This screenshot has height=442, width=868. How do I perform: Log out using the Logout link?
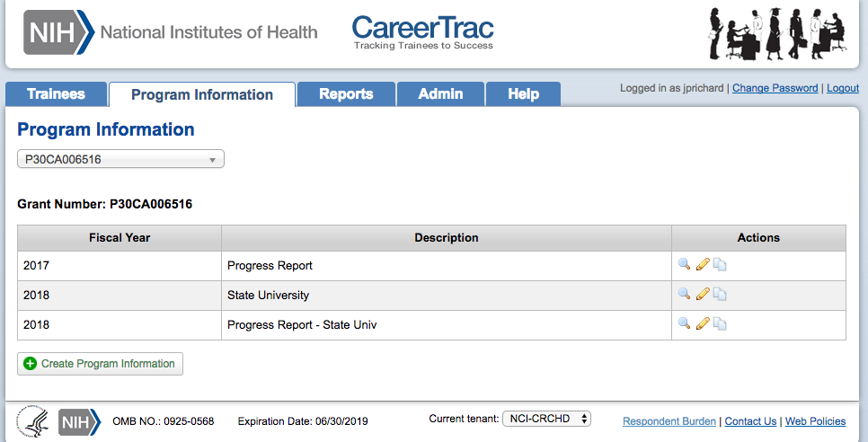pyautogui.click(x=843, y=88)
